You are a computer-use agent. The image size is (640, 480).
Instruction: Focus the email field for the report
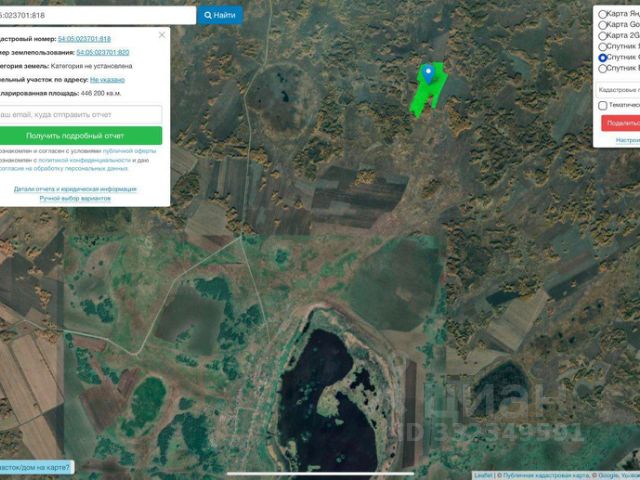pyautogui.click(x=81, y=115)
